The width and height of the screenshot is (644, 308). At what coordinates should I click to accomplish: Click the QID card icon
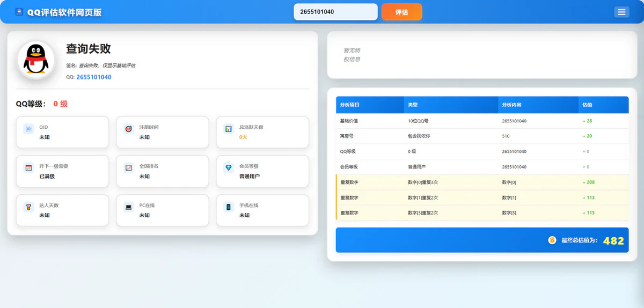tap(28, 129)
